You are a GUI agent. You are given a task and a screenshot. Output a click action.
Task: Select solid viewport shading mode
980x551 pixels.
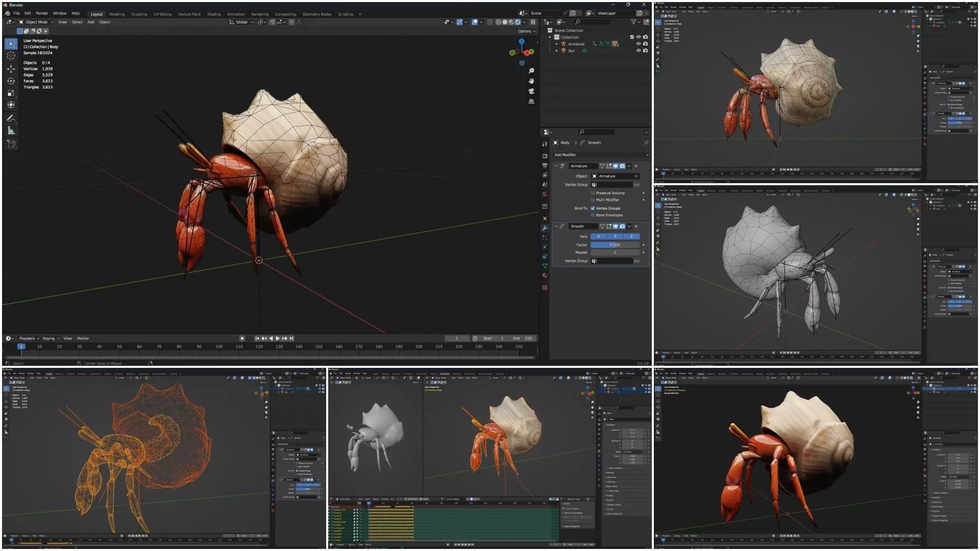(505, 22)
